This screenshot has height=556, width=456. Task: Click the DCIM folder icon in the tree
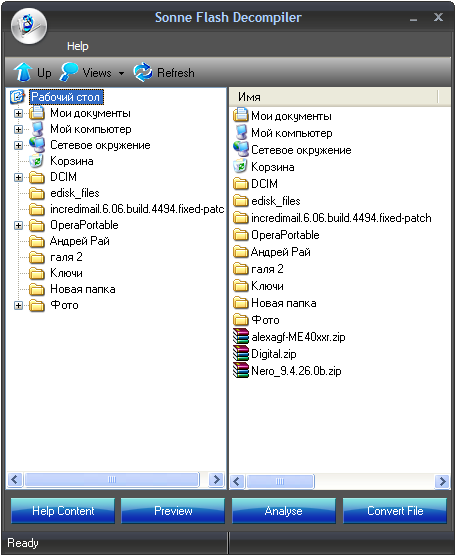(x=37, y=177)
